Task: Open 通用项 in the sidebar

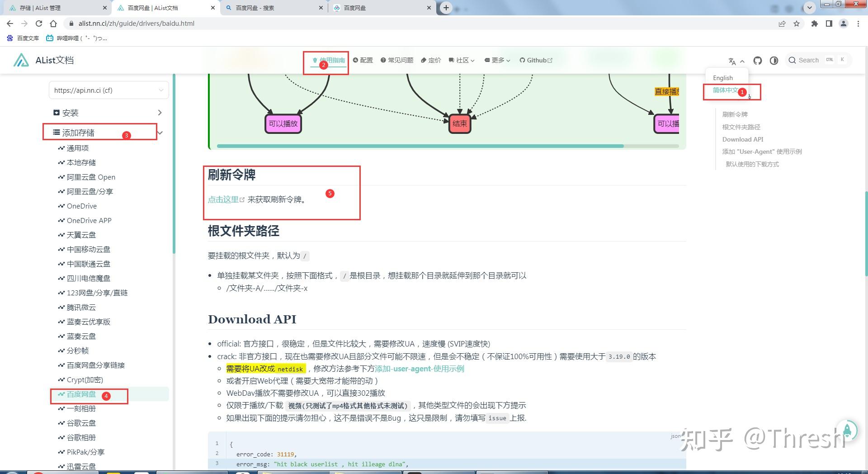Action: click(77, 148)
